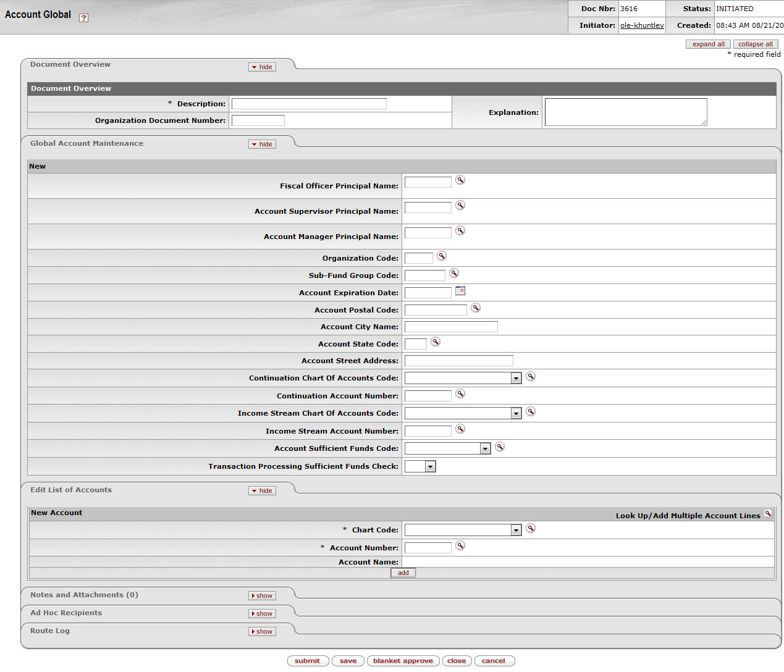Open the Organization Code lookup icon
This screenshot has width=784, height=672.
pos(442,256)
